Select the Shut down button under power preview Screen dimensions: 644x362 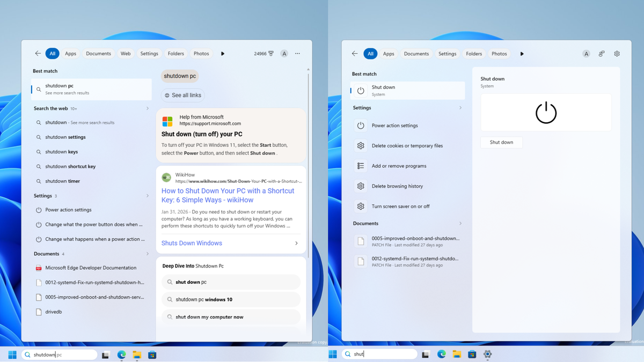click(x=501, y=143)
